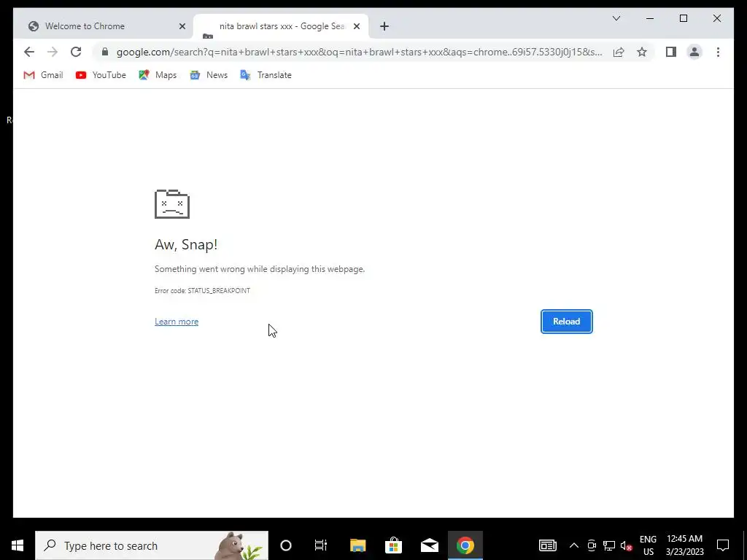Share this page icon in address bar

(x=619, y=52)
